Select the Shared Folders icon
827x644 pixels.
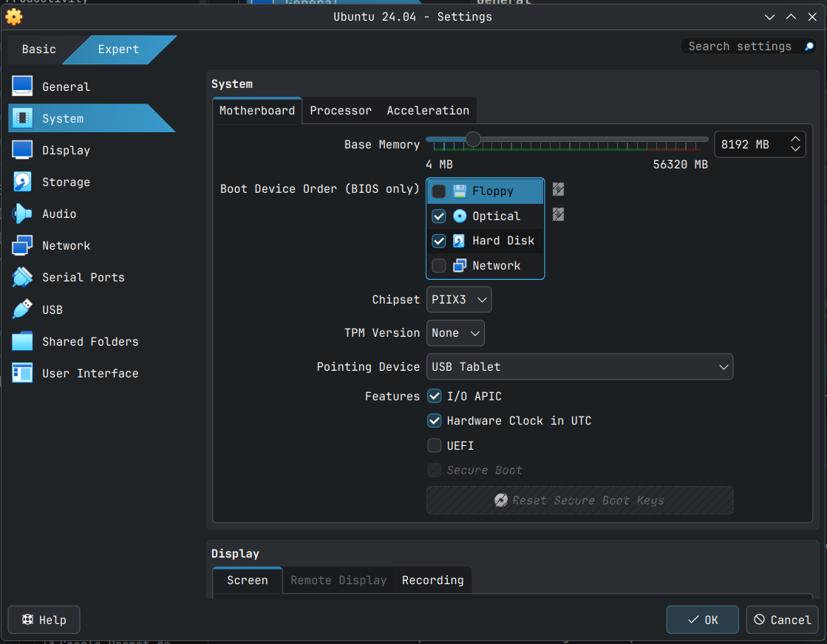[22, 341]
